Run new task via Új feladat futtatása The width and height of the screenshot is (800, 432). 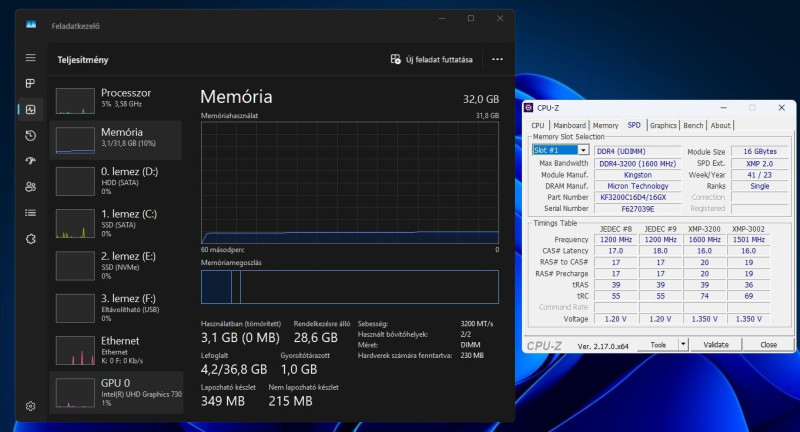[x=432, y=60]
